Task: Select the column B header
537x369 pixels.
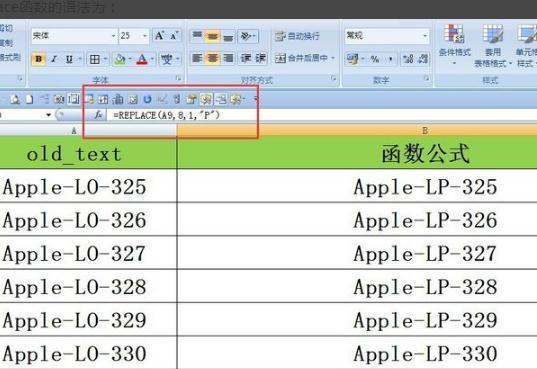Action: click(357, 131)
